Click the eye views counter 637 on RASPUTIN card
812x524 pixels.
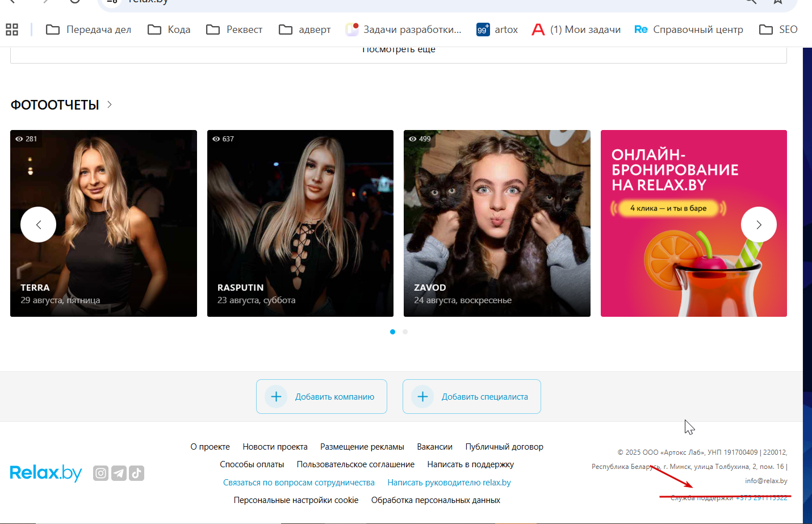[x=223, y=139]
